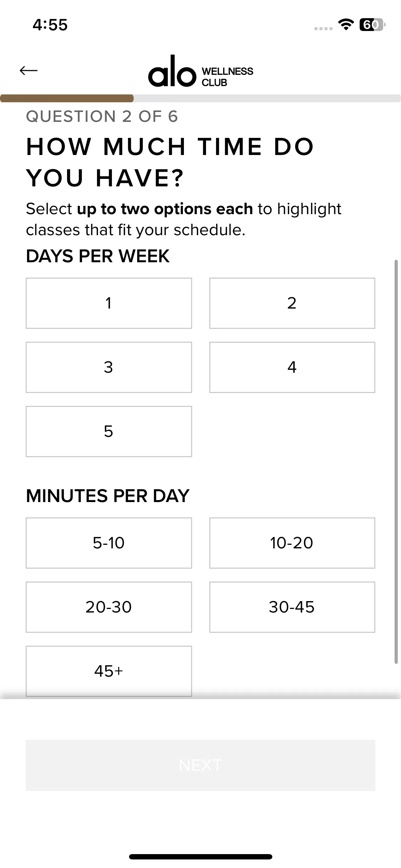This screenshot has width=401, height=868.
Task: Tap the alo Wellness Club logo
Action: 201,71
